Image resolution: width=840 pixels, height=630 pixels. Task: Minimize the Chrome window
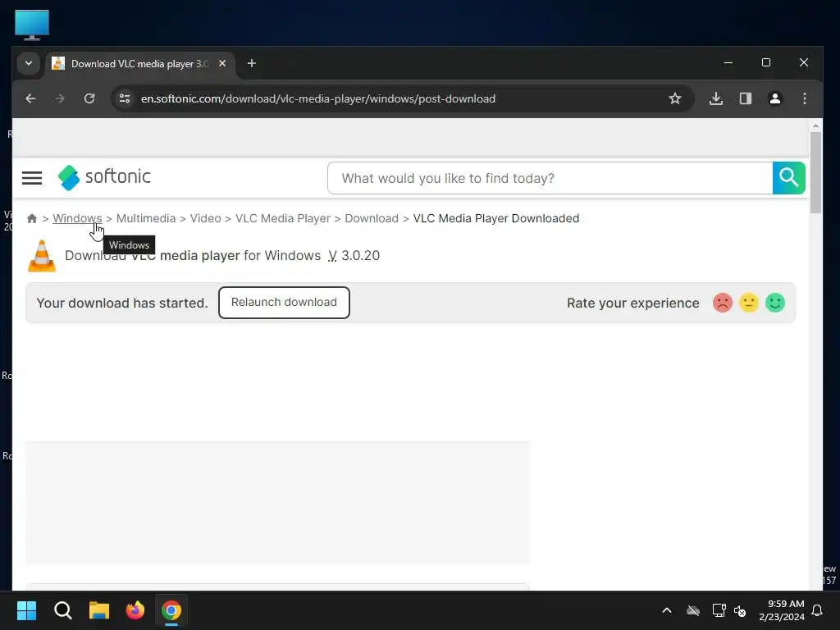pyautogui.click(x=728, y=62)
